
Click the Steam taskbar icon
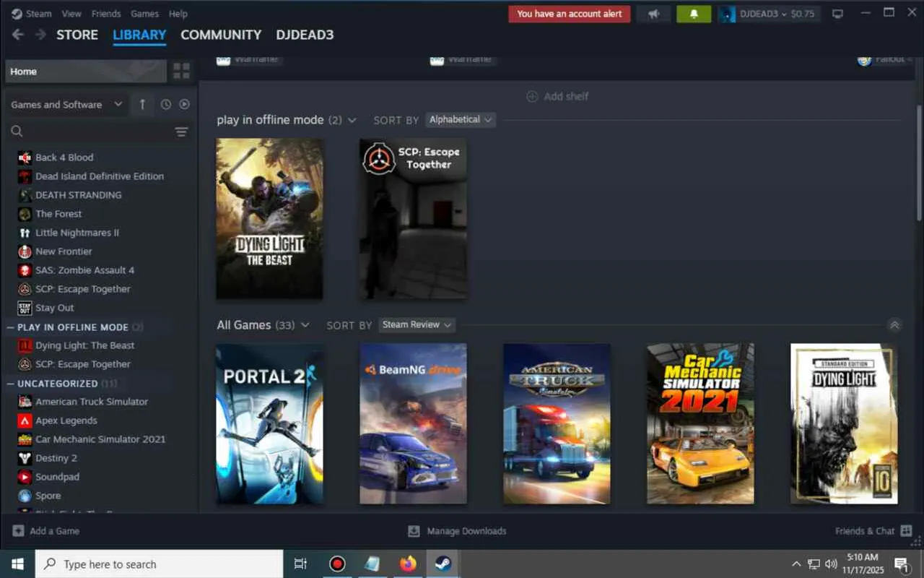click(443, 564)
